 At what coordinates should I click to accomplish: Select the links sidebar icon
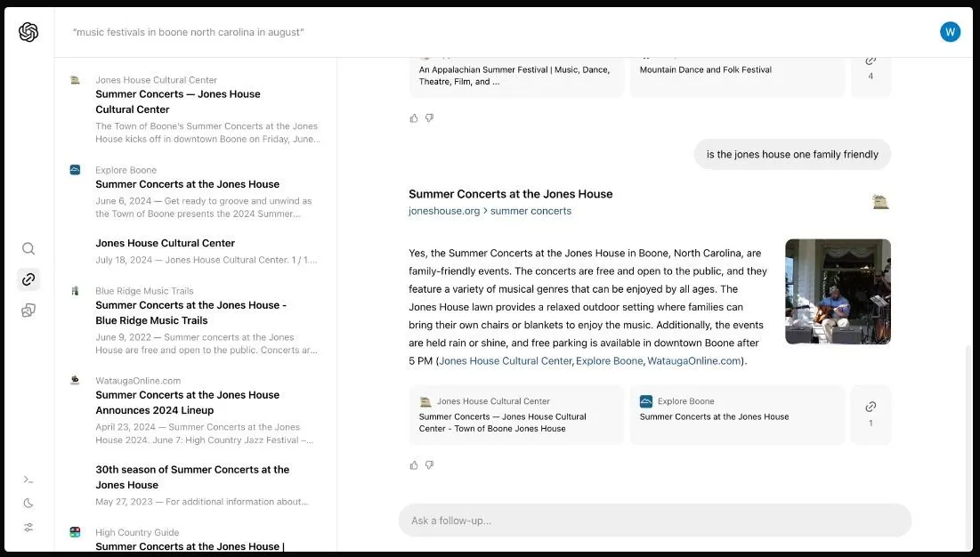point(28,279)
